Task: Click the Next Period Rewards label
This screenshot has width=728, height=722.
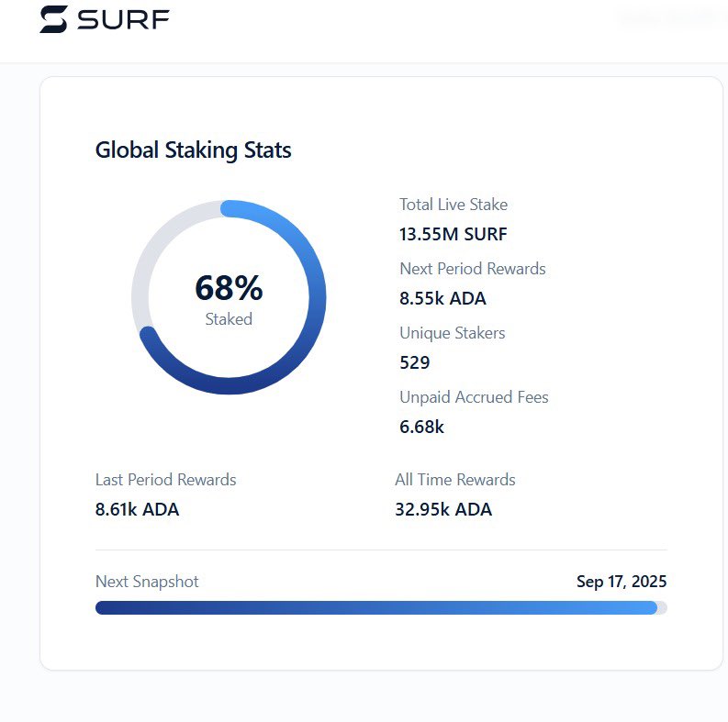Action: click(x=473, y=269)
